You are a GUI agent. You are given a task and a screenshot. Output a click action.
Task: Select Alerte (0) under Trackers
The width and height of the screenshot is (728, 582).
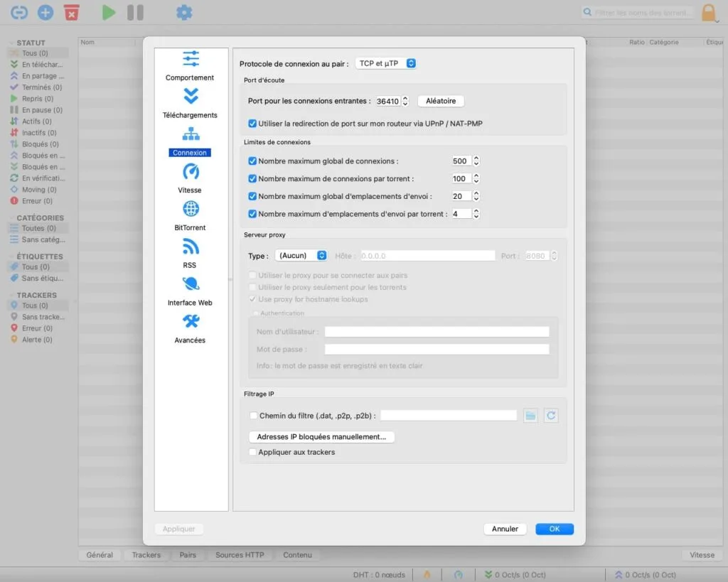point(38,340)
